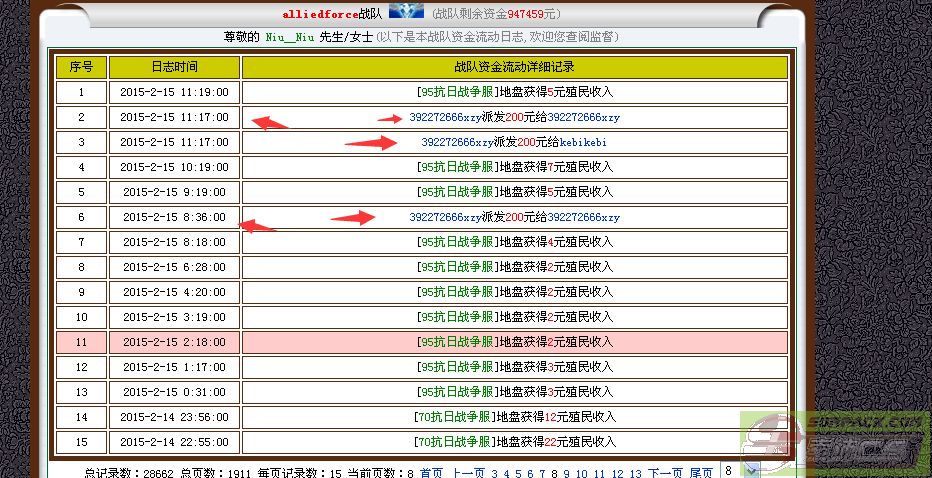Go to the next page via 下一页
932x478 pixels.
tap(665, 473)
